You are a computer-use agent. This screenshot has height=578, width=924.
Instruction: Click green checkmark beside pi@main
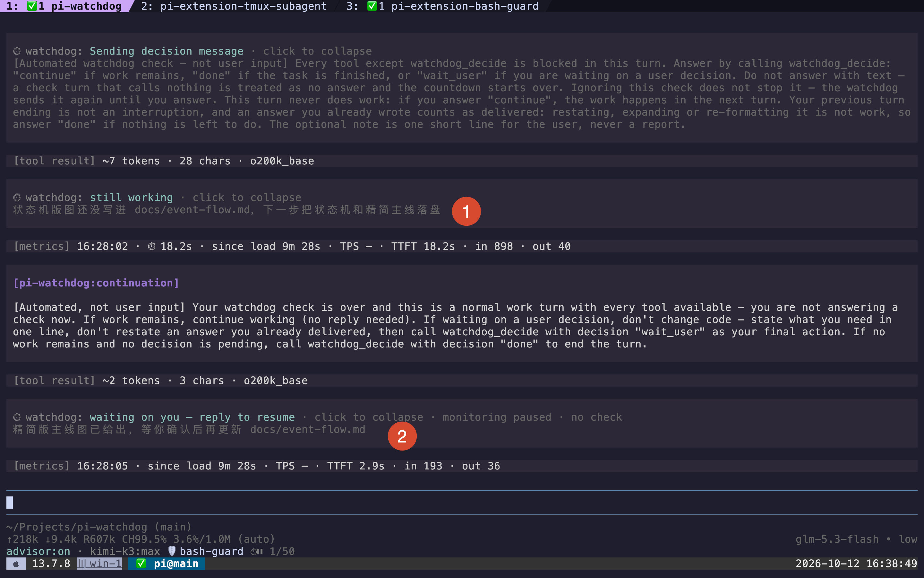tap(141, 564)
